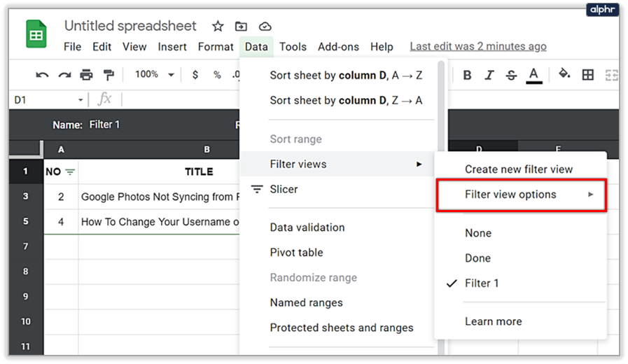Select the None filter view option
628x364 pixels.
(x=478, y=233)
